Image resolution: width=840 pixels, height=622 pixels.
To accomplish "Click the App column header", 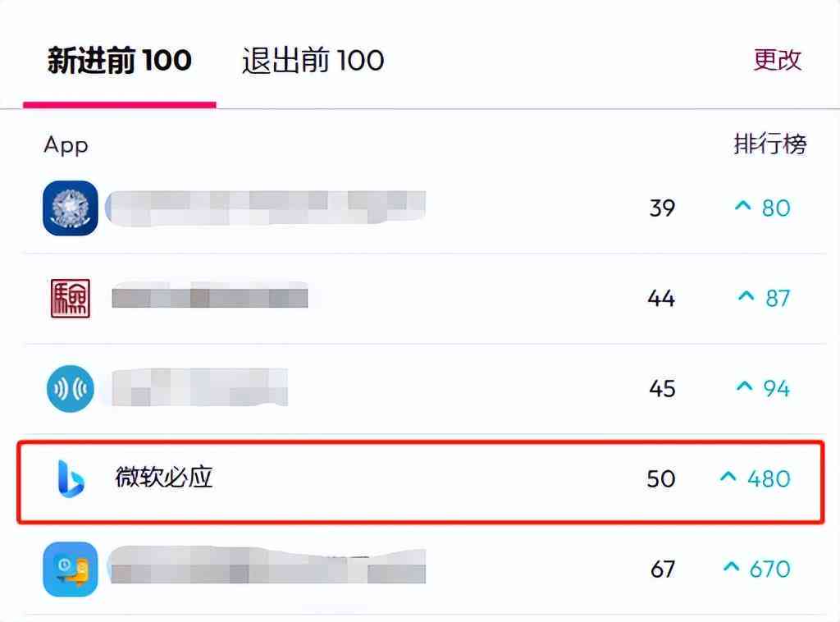I will [66, 145].
